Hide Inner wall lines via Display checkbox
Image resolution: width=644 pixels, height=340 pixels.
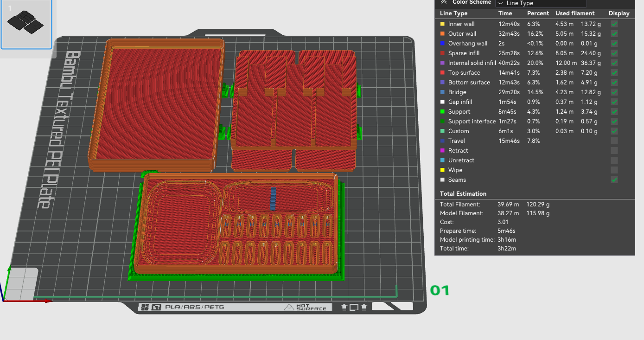(614, 24)
